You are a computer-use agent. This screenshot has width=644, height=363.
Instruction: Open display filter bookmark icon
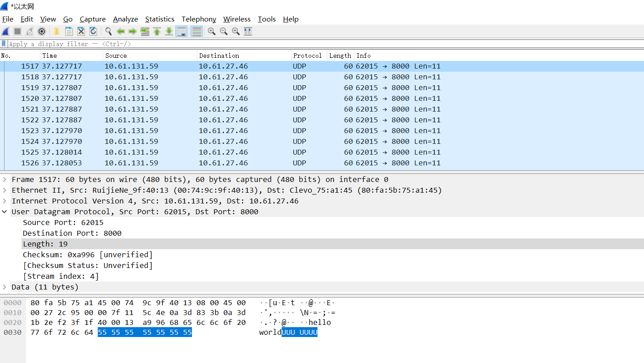pyautogui.click(x=4, y=43)
